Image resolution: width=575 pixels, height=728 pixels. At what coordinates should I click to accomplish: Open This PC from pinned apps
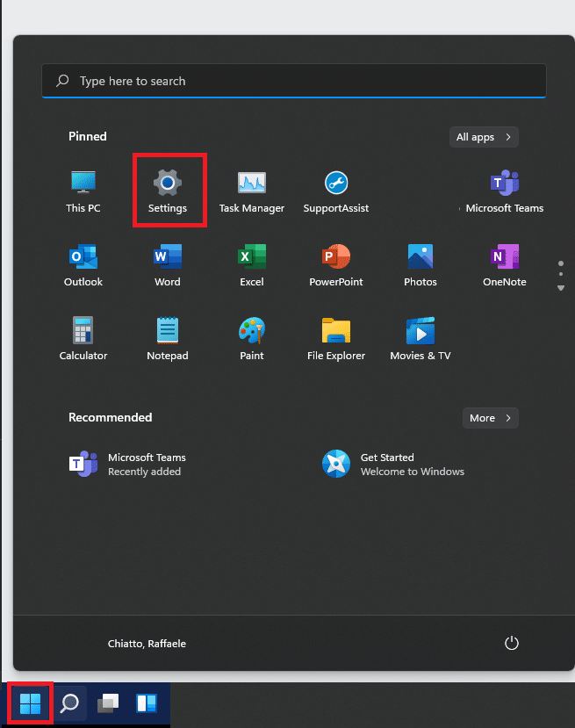coord(83,191)
